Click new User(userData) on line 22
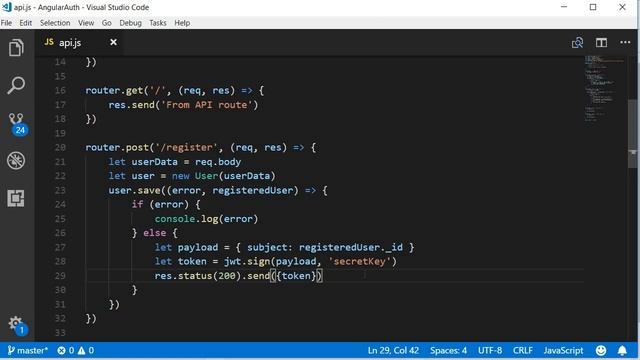This screenshot has height=360, width=640. pos(224,176)
